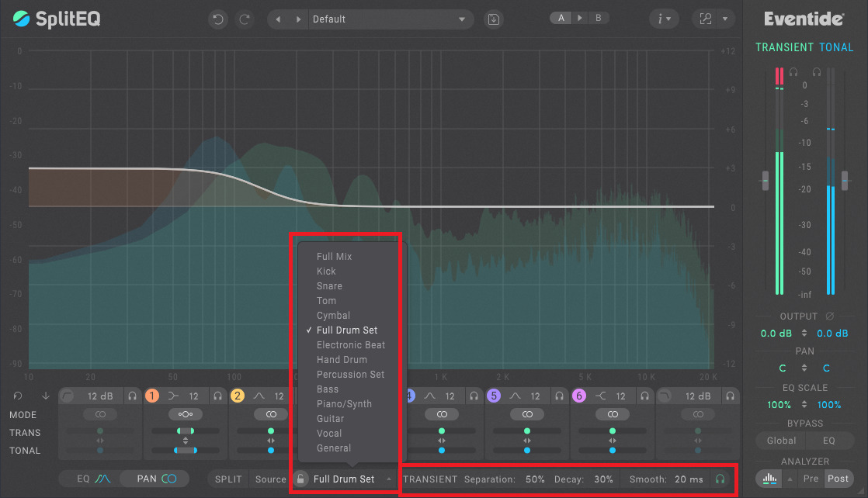Image resolution: width=868 pixels, height=498 pixels.
Task: Solo band 1 with its headphone icon
Action: tap(217, 396)
